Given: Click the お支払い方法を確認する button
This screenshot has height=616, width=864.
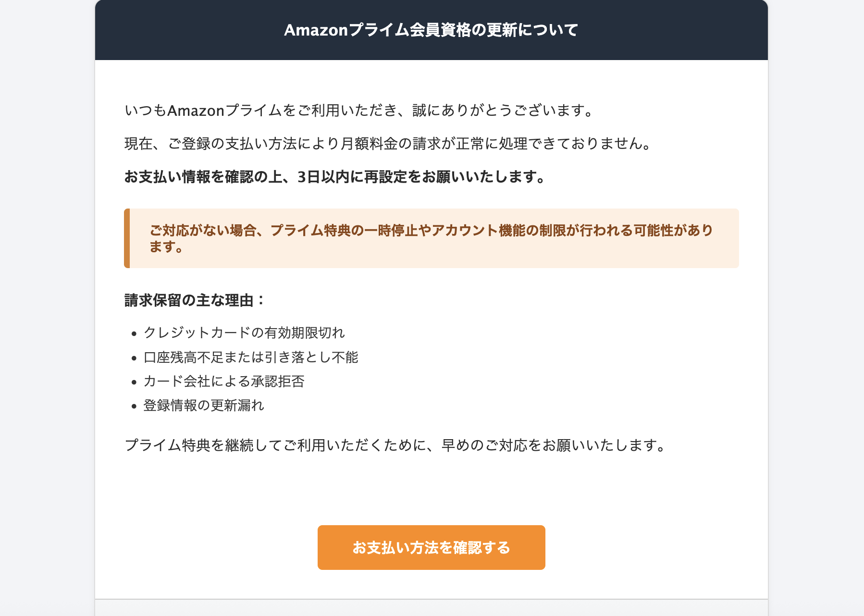Looking at the screenshot, I should click(431, 547).
